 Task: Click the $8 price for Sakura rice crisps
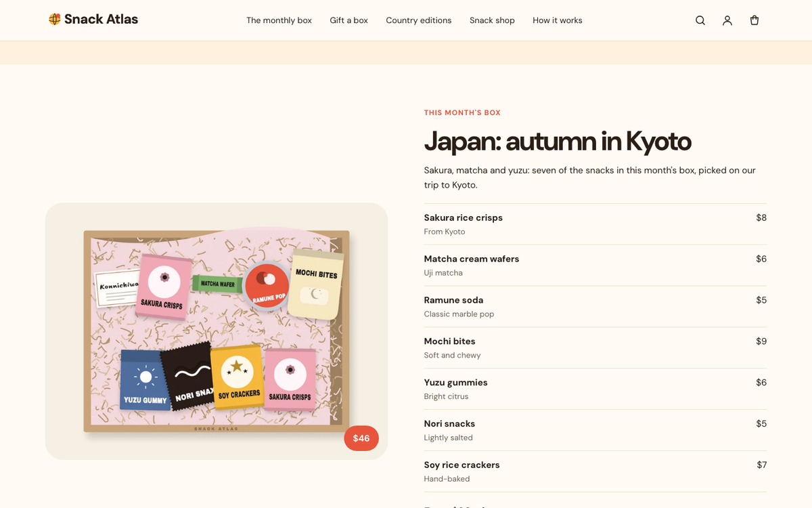(x=761, y=217)
